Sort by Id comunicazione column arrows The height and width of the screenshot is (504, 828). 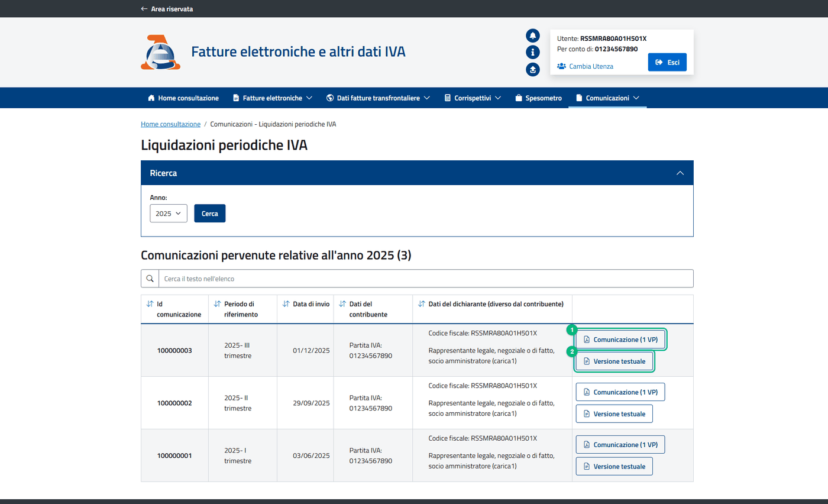pyautogui.click(x=150, y=304)
